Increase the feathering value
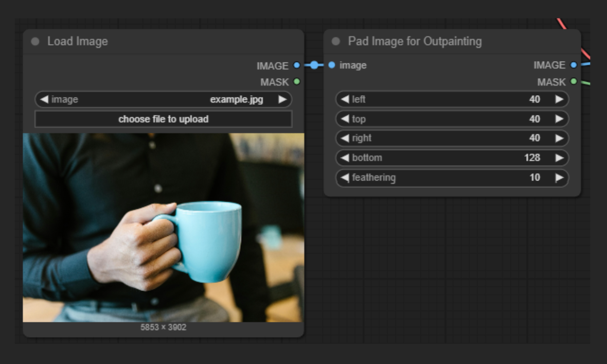Screen dimensions: 607x364 pos(559,177)
